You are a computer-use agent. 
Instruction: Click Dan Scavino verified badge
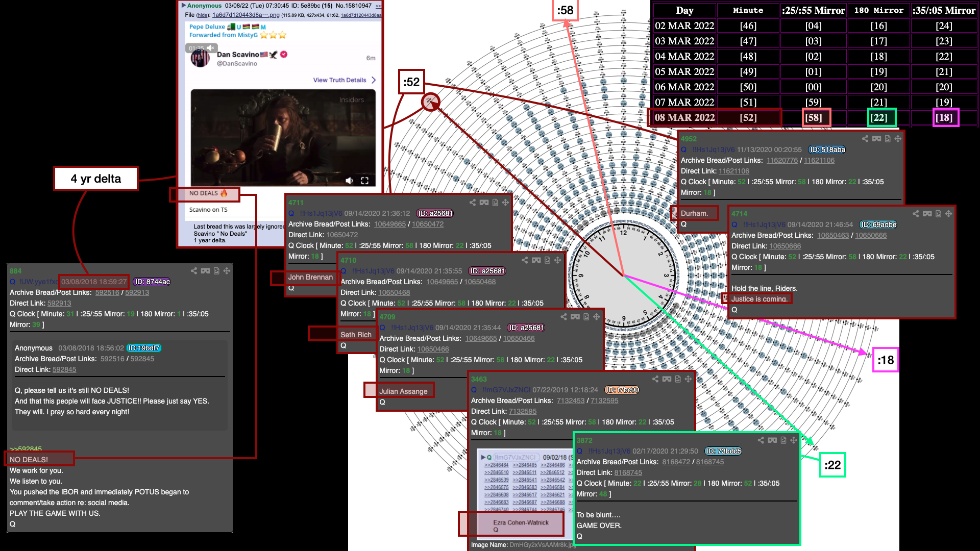284,54
